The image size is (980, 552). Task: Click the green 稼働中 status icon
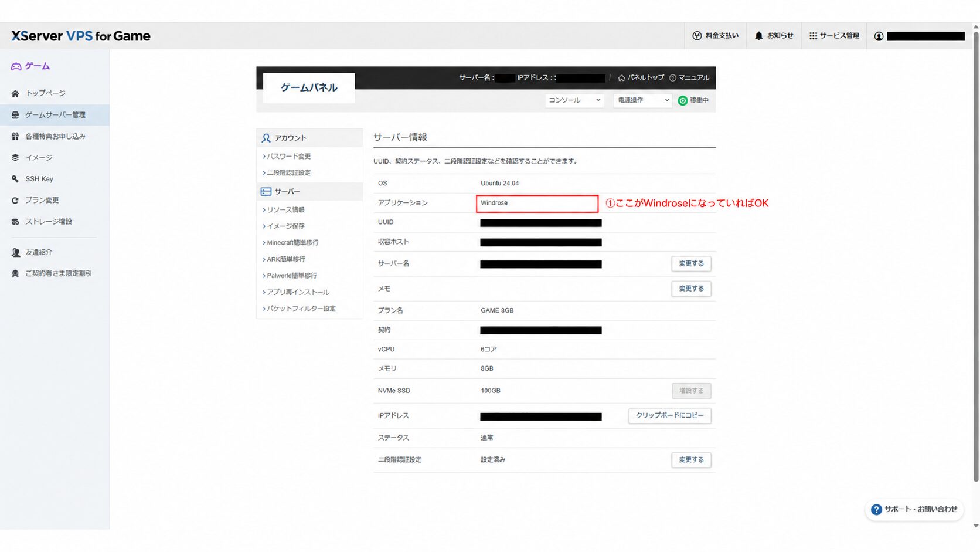point(682,101)
